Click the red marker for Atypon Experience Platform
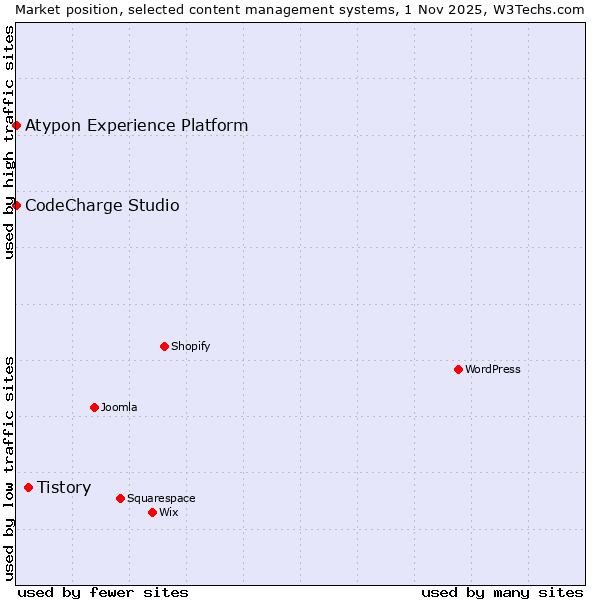Viewport: 600px width, 600px height. tap(16, 125)
